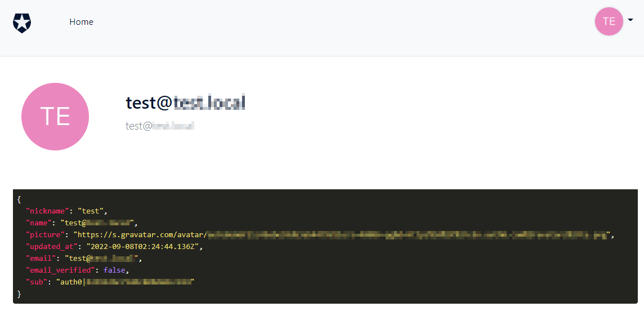Click the large pink TE profile picture
Screen dimensions: 644x311
click(55, 117)
